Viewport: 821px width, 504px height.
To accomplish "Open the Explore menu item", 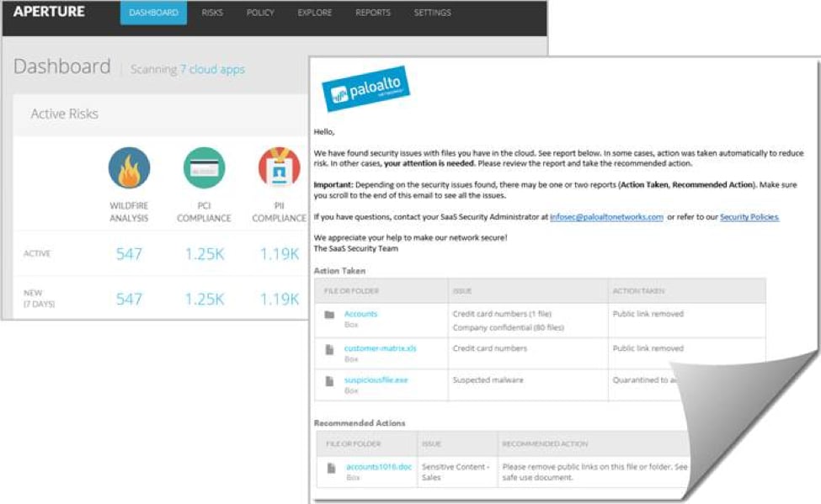I will click(x=314, y=13).
